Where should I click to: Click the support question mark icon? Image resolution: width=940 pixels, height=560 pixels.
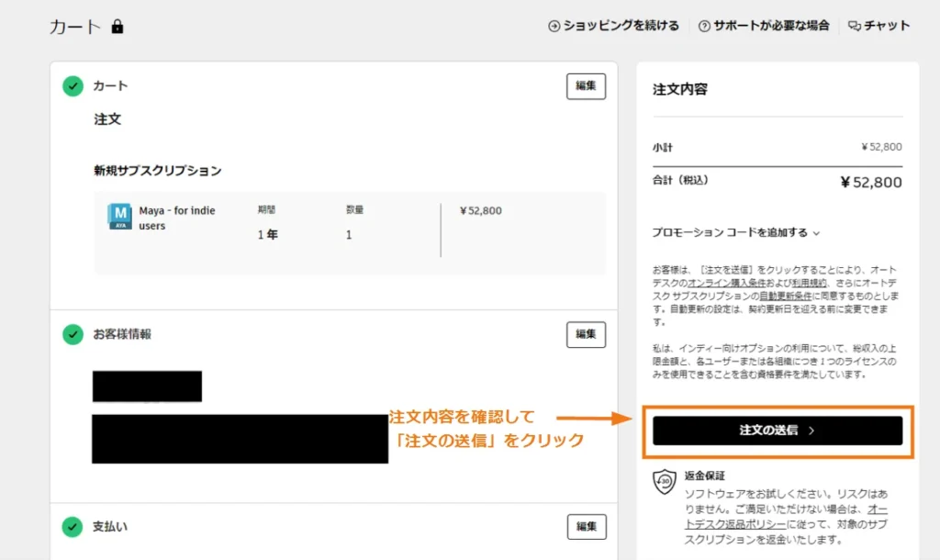pos(704,26)
